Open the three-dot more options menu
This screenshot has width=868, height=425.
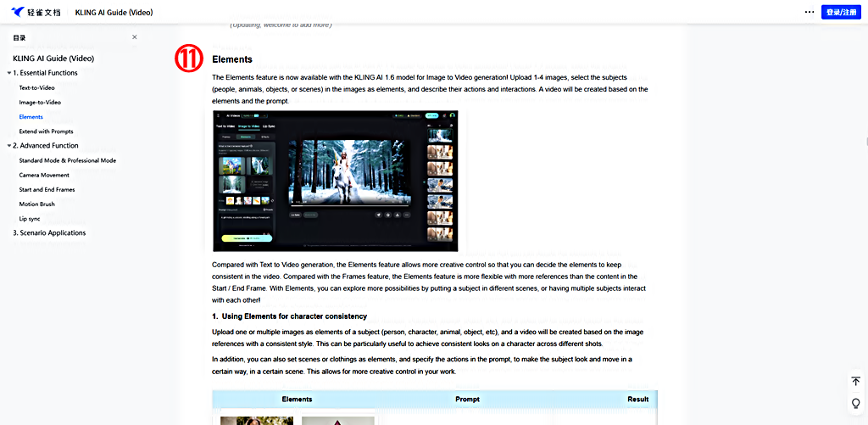tap(810, 12)
